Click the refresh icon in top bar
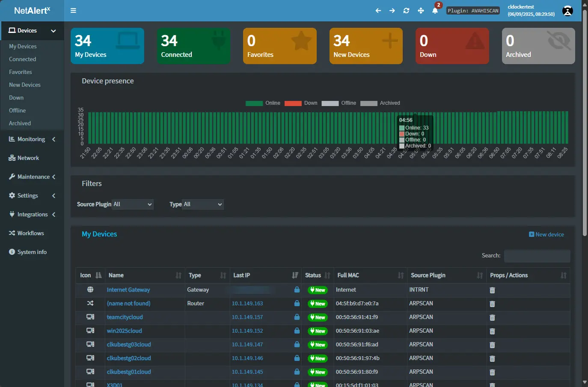The image size is (588, 387). coord(406,11)
